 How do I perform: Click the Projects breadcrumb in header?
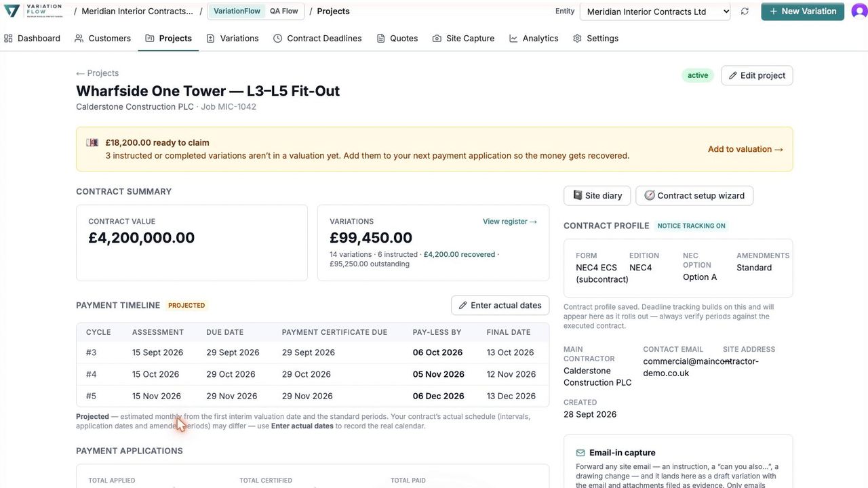[333, 12]
